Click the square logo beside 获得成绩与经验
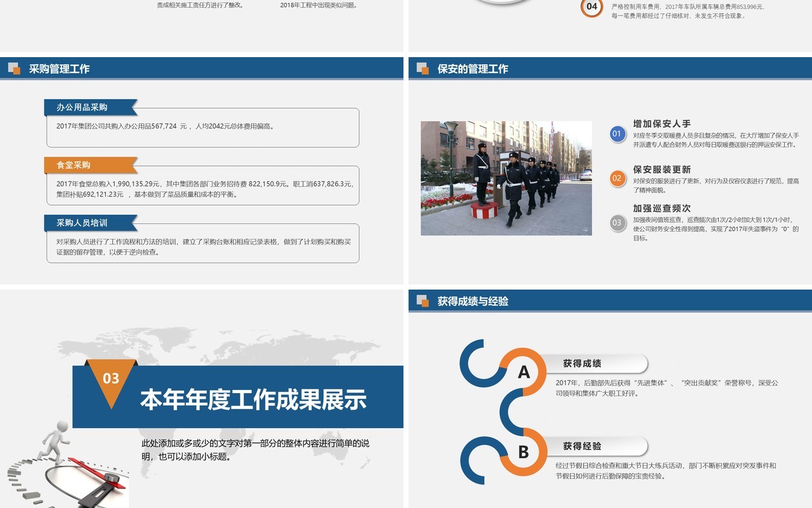The width and height of the screenshot is (812, 508). coord(422,301)
